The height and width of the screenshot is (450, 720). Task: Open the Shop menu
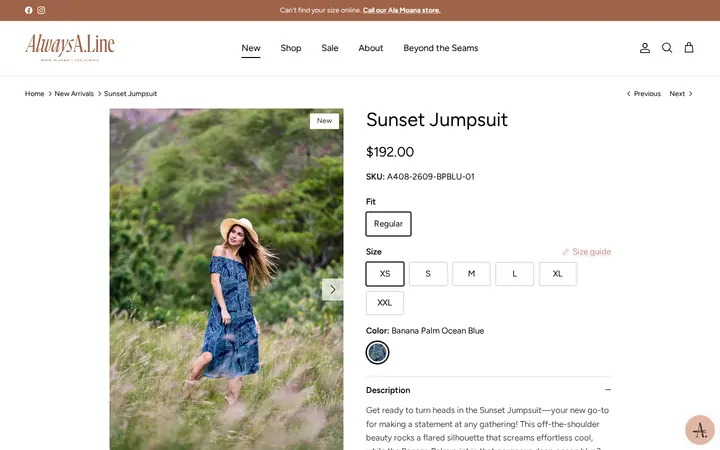click(291, 48)
